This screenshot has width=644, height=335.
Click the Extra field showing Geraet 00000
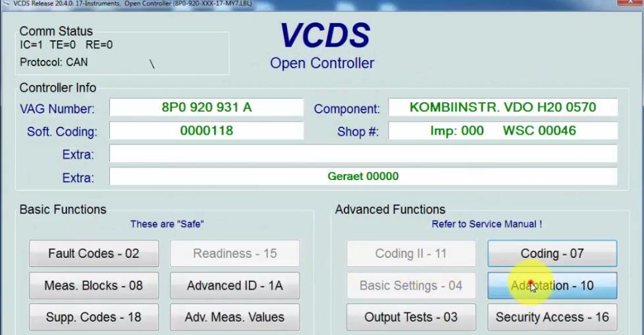[363, 177]
